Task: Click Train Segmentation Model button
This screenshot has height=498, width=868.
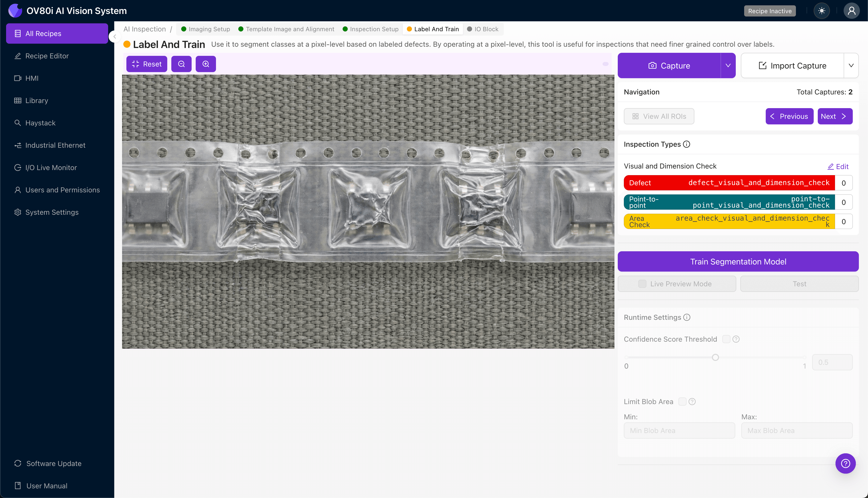Action: click(738, 262)
